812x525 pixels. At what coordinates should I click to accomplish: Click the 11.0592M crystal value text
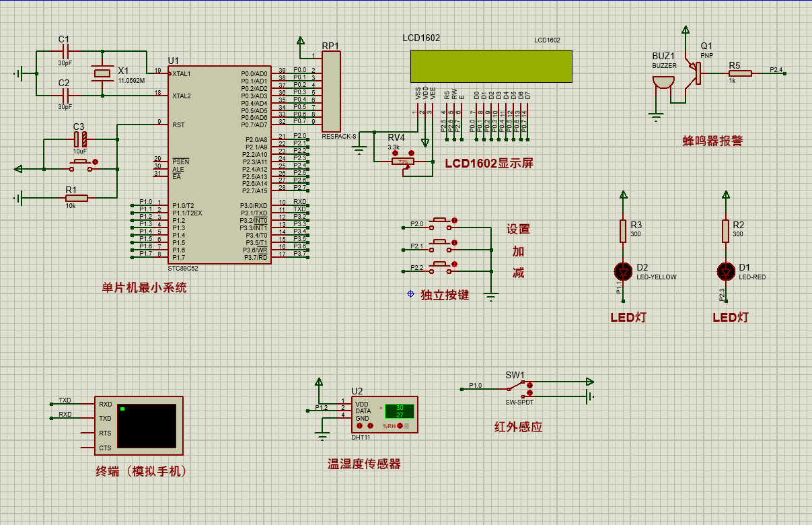131,80
